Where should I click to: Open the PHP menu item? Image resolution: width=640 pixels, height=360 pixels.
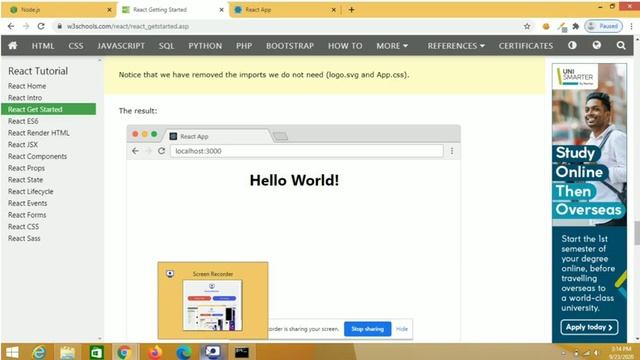coord(244,46)
